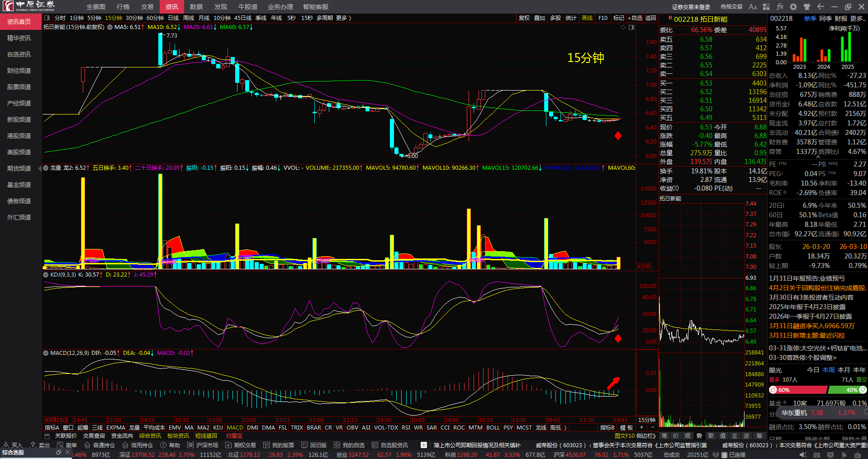Click the minus zoom button beside 模板

[652, 427]
